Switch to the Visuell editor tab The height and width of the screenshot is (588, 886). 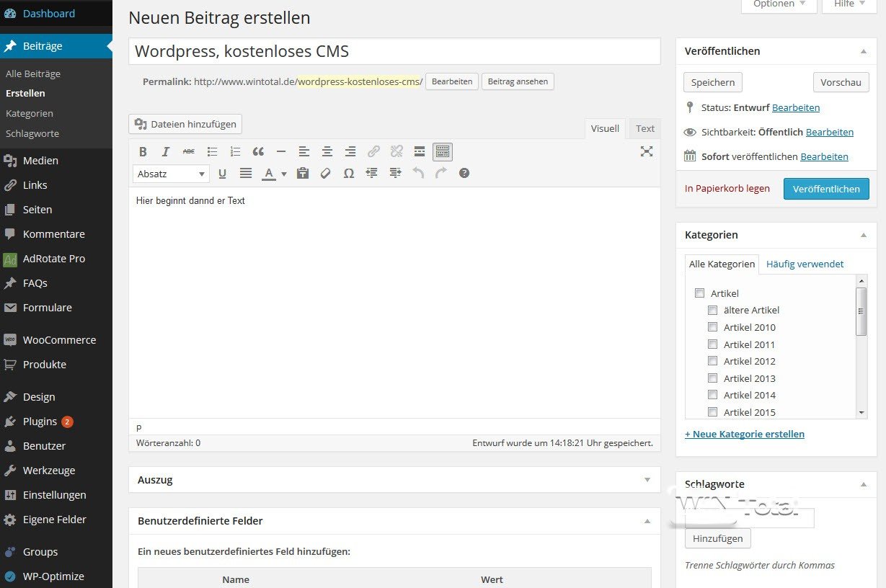coord(605,128)
